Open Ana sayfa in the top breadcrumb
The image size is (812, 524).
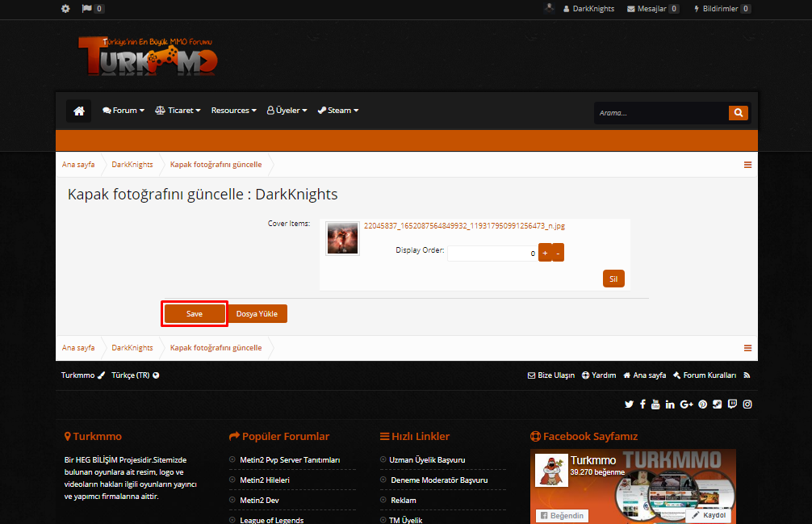(78, 165)
